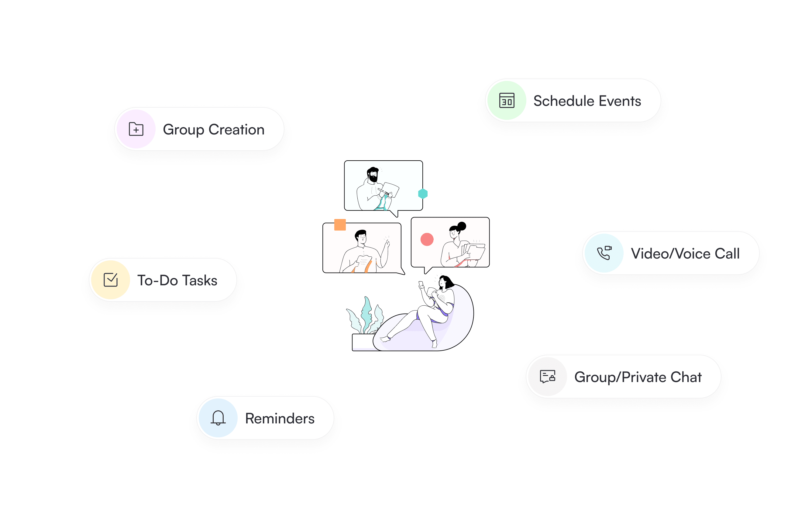Click the phone-camera Video/Voice Call icon
Image resolution: width=812 pixels, height=511 pixels.
coord(604,253)
